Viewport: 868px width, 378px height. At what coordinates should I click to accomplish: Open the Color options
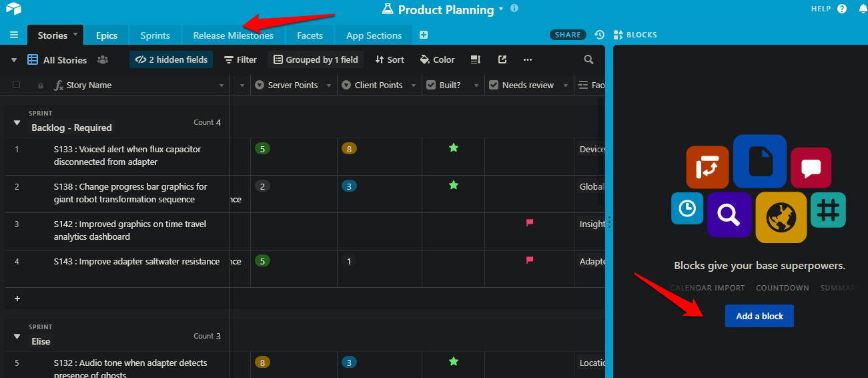click(437, 59)
